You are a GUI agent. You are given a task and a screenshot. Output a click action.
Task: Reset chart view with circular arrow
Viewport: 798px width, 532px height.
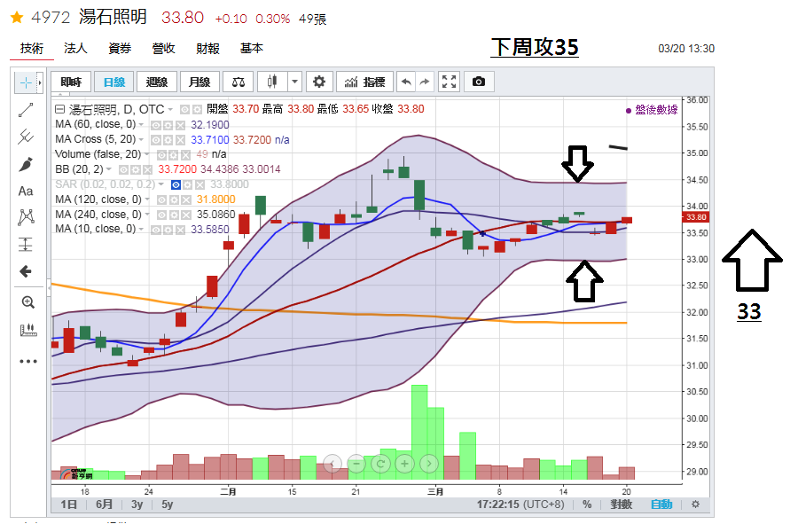click(x=380, y=464)
